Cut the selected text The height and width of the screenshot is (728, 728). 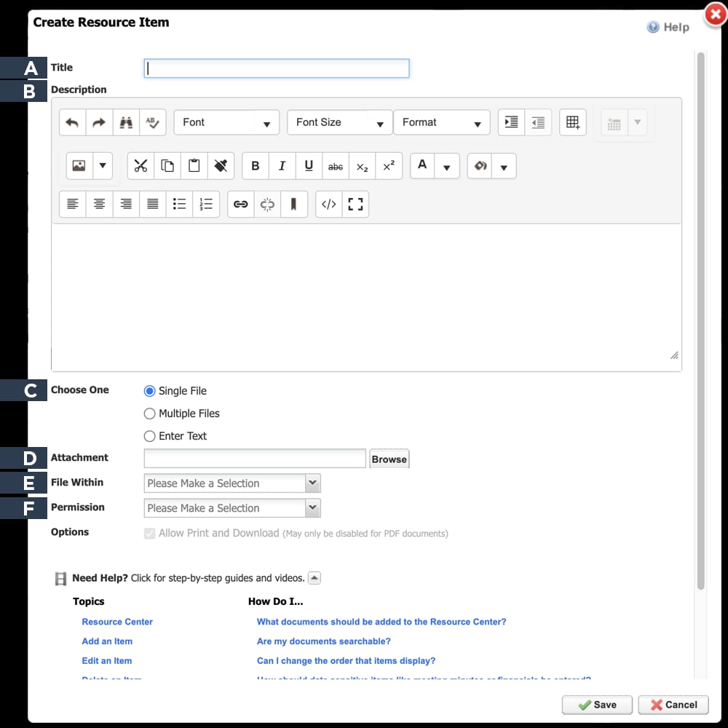click(x=141, y=166)
